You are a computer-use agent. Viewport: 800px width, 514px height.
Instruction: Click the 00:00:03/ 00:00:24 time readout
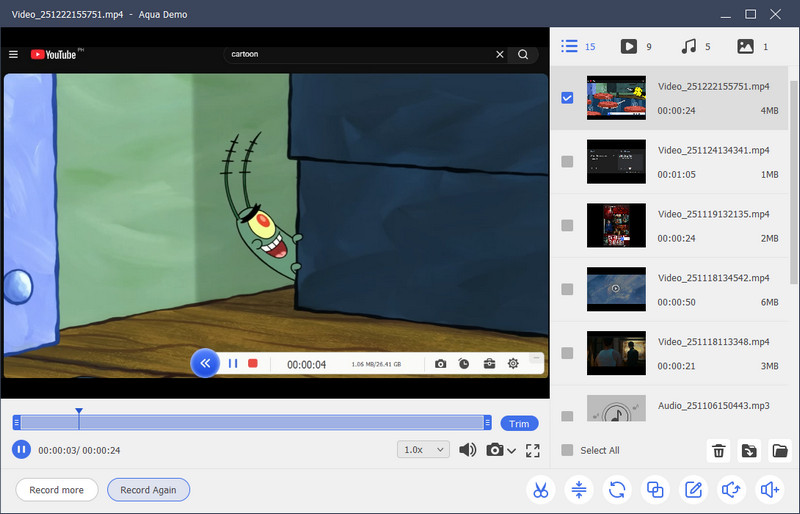pos(79,450)
